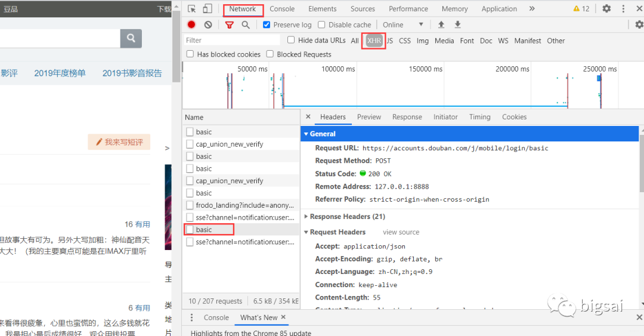Filter requests by WS type

click(503, 41)
